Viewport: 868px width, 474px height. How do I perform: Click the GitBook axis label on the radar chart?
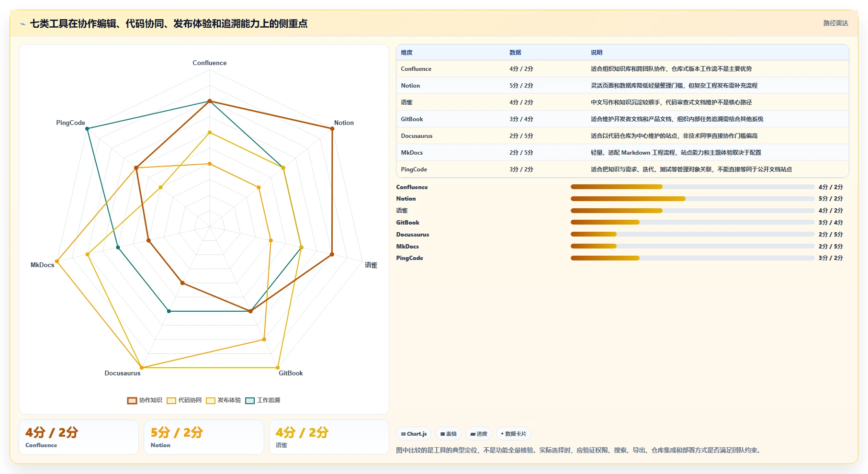[291, 373]
